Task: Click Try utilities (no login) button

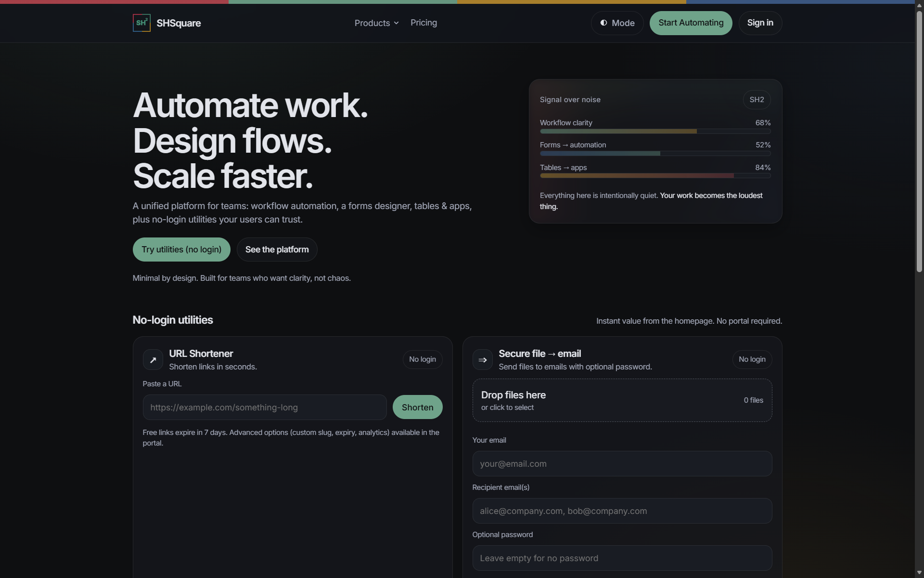Action: [181, 250]
